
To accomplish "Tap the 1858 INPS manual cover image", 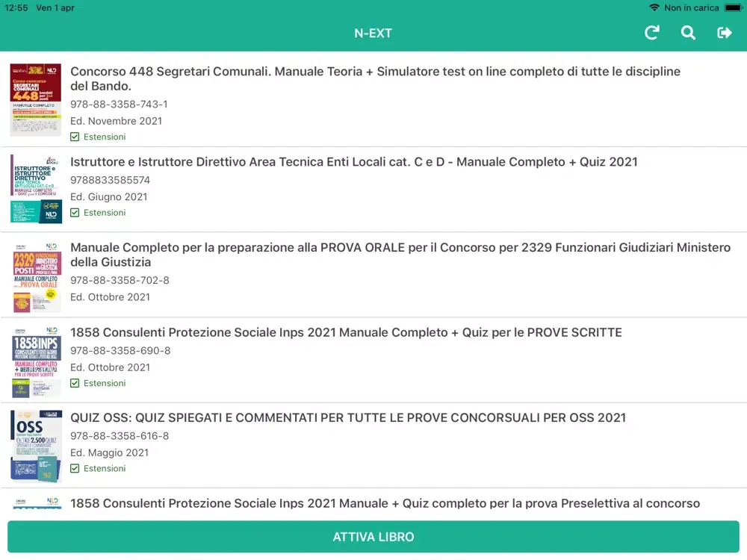I will coord(35,360).
